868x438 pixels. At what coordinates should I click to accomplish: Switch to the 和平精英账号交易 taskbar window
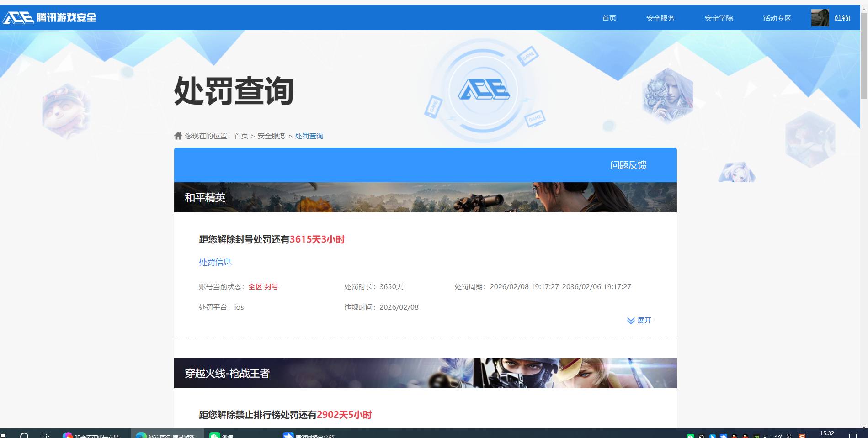click(x=91, y=435)
